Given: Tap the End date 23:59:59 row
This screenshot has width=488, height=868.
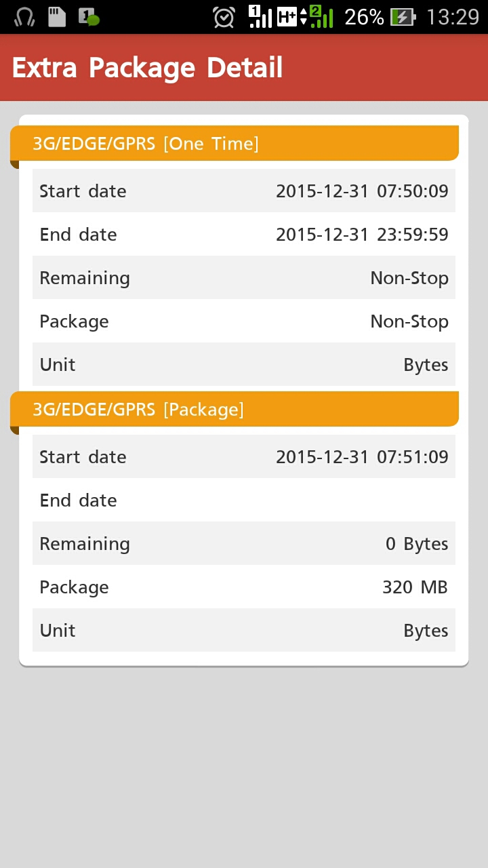Looking at the screenshot, I should pos(244,235).
